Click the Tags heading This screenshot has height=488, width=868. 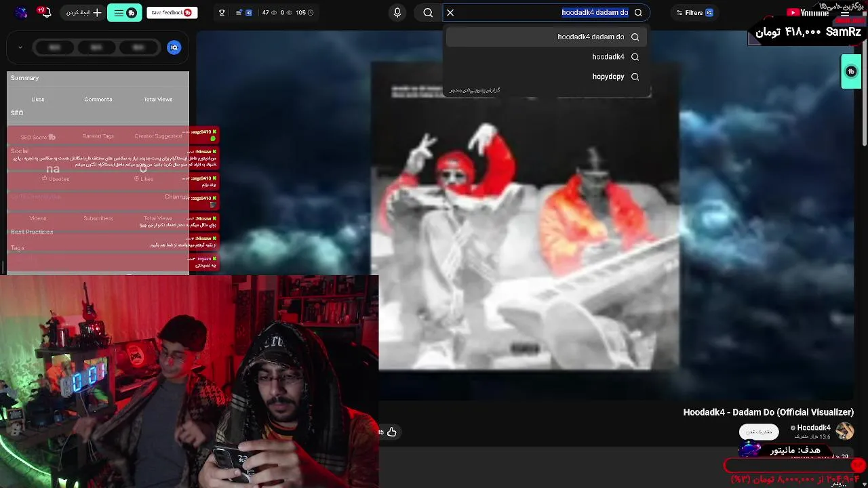18,248
